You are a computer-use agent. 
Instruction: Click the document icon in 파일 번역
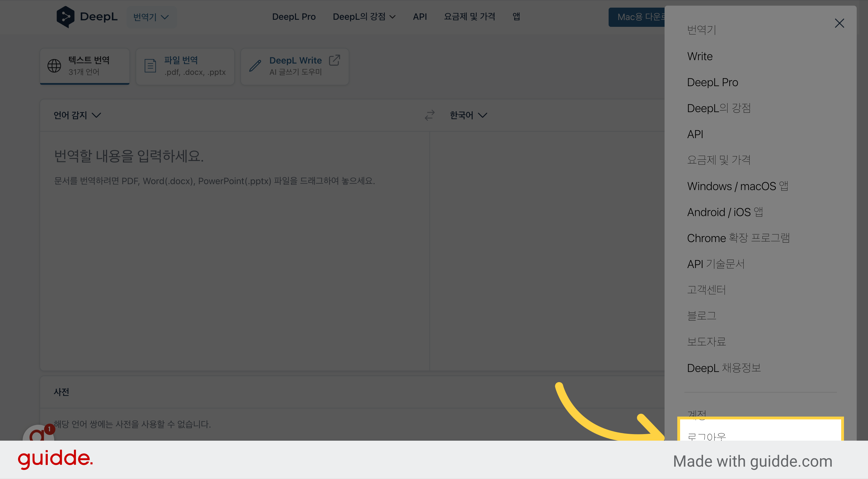tap(150, 66)
